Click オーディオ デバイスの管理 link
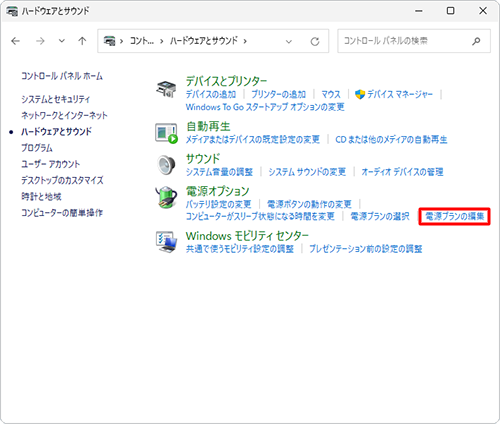 coord(402,172)
